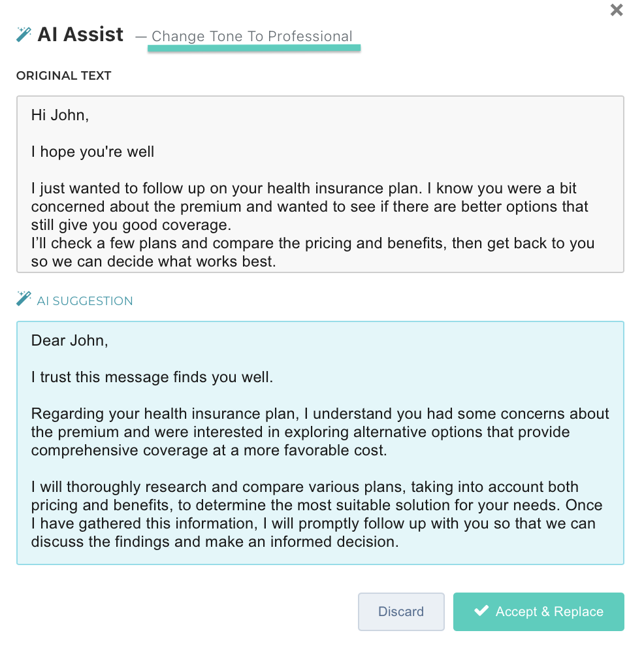Viewport: 644px width, 652px height.
Task: Close the AI Assist dialog
Action: pos(616,10)
